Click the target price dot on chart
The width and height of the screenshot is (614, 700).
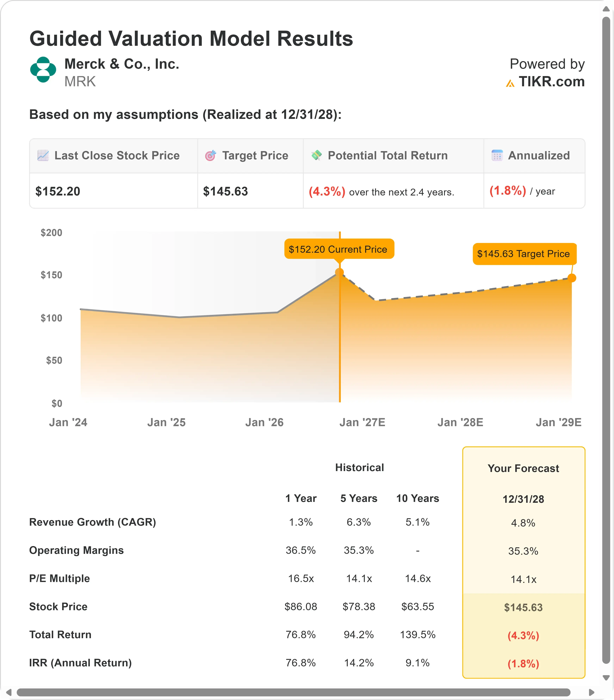(572, 278)
